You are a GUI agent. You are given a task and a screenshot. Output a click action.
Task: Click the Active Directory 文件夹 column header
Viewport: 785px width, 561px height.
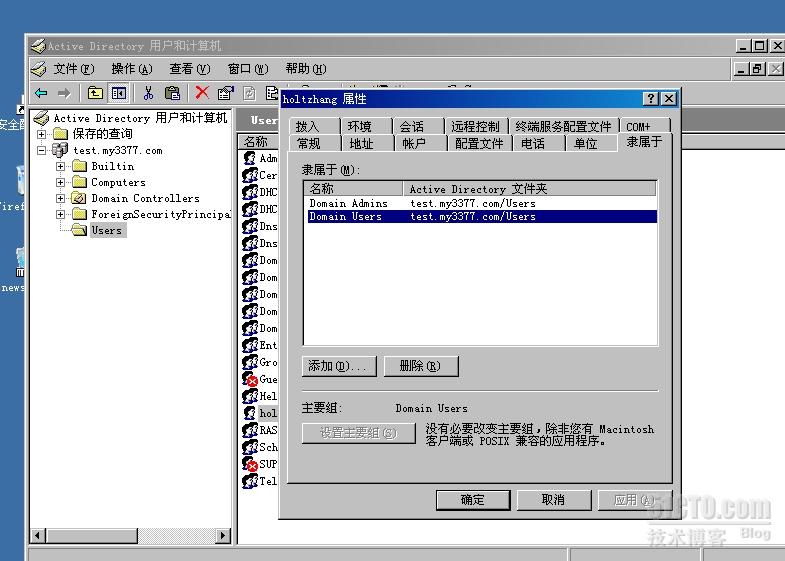tap(530, 189)
